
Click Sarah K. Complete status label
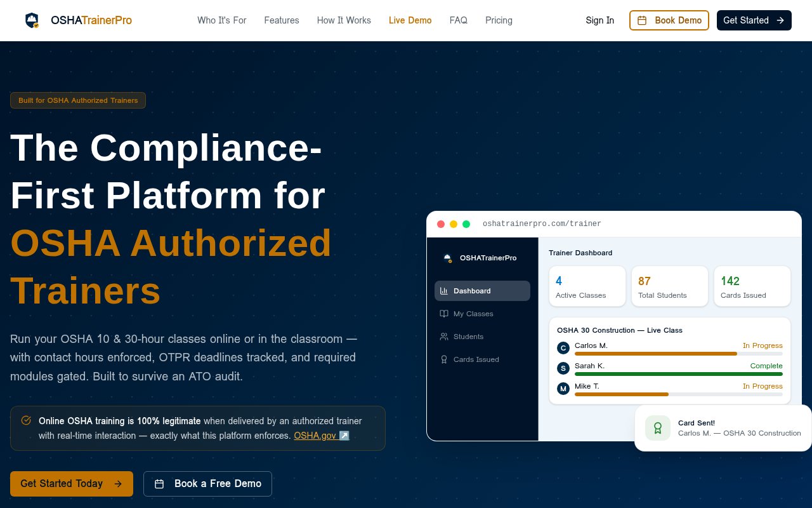pyautogui.click(x=766, y=366)
